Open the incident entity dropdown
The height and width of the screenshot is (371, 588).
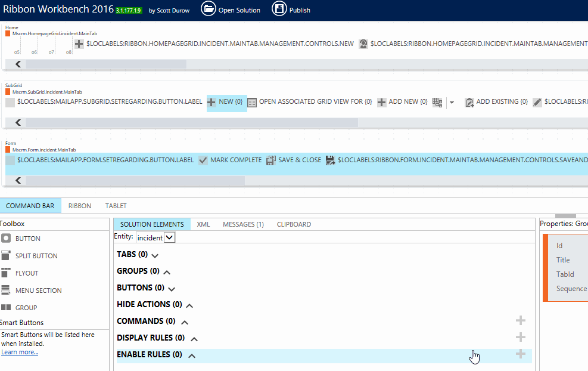pyautogui.click(x=170, y=237)
